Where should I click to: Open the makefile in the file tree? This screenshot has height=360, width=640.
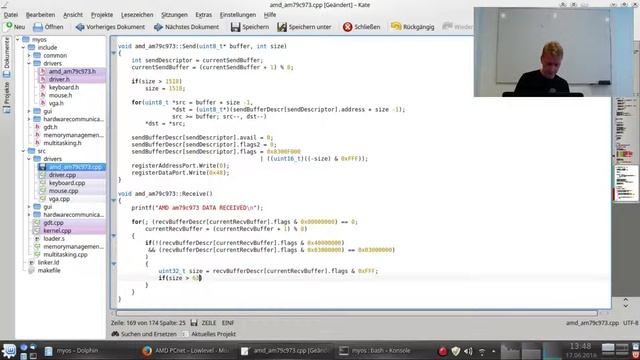[49, 270]
